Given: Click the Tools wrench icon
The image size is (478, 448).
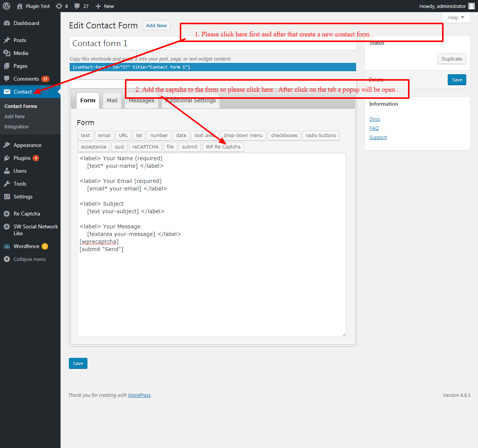Looking at the screenshot, I should click(x=7, y=184).
